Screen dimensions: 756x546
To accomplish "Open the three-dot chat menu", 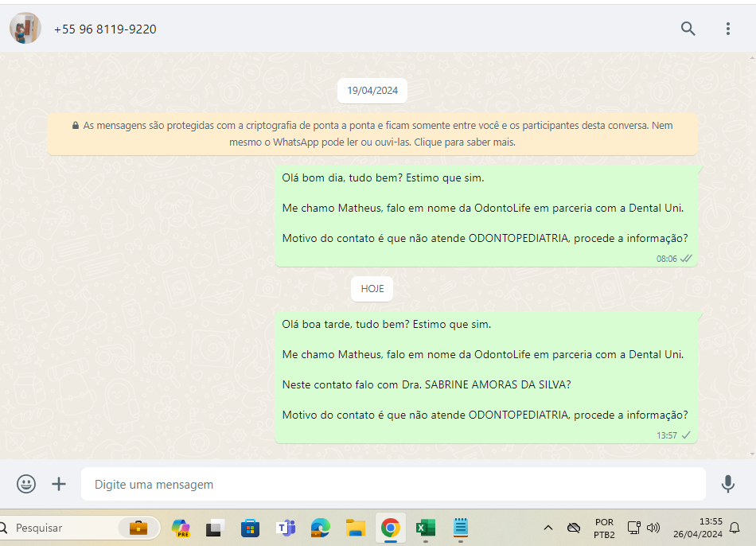I will tap(728, 29).
